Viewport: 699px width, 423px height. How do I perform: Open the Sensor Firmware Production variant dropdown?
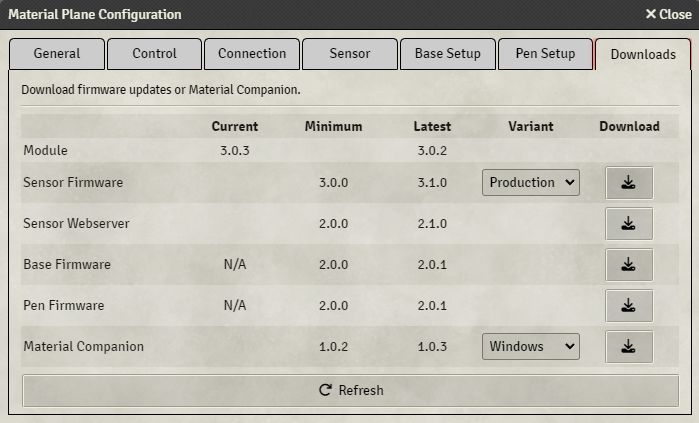point(530,182)
